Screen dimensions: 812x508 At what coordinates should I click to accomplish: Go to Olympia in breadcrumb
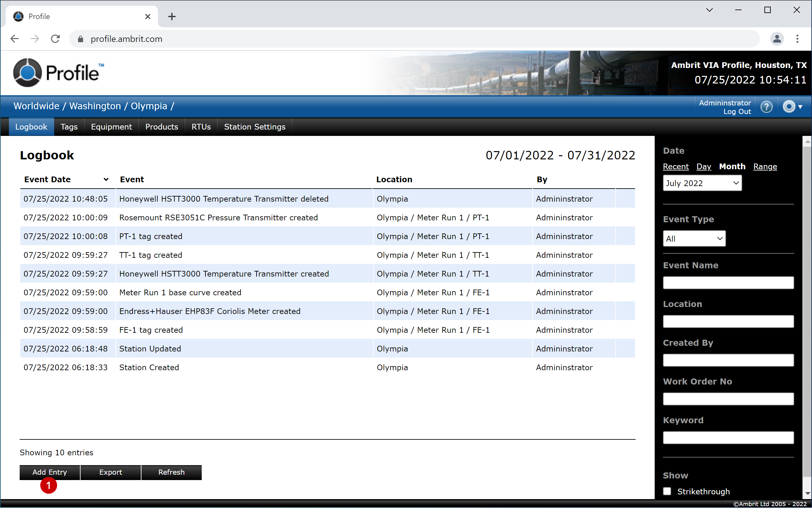coord(149,106)
